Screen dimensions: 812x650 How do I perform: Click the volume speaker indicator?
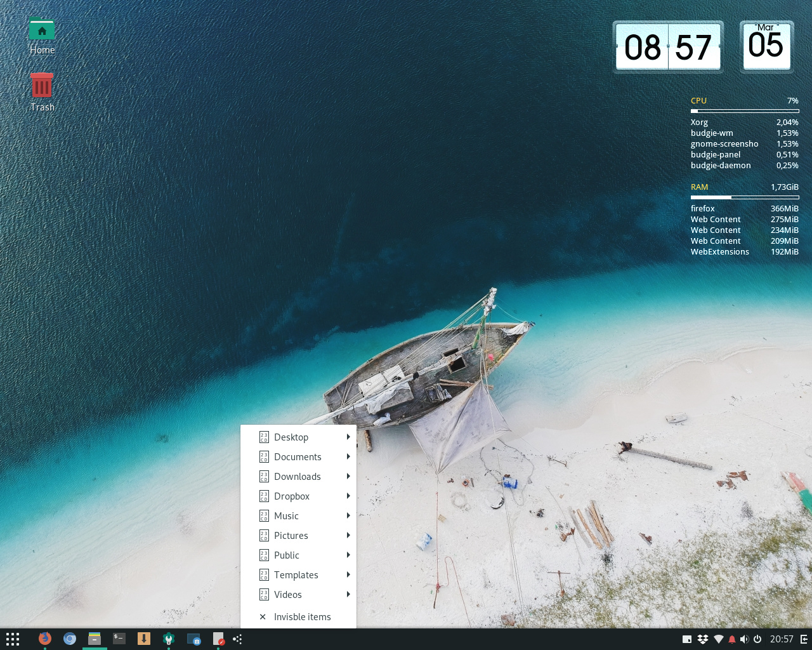(x=744, y=639)
